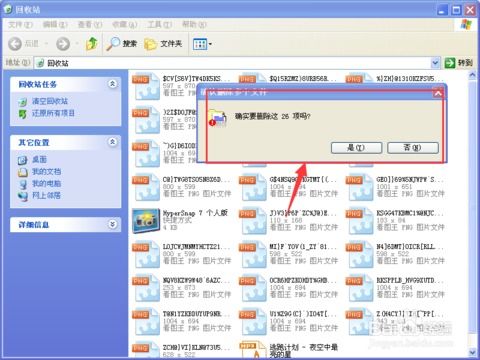Expand the address bar dropdown
Viewport: 480px width, 360px height.
(435, 63)
